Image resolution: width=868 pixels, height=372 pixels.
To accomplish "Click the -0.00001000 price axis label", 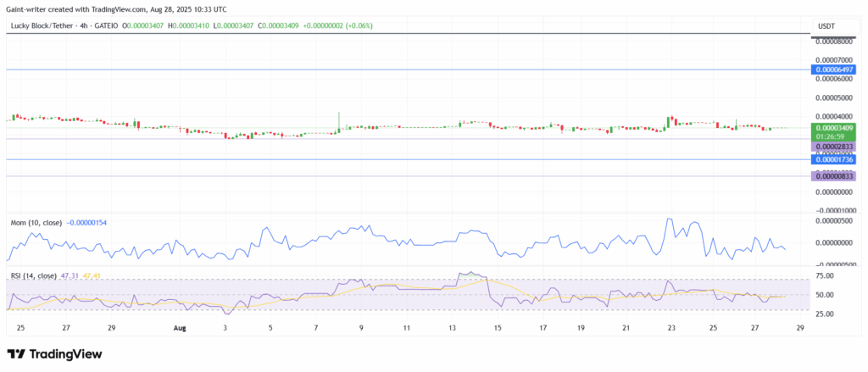I will (835, 211).
